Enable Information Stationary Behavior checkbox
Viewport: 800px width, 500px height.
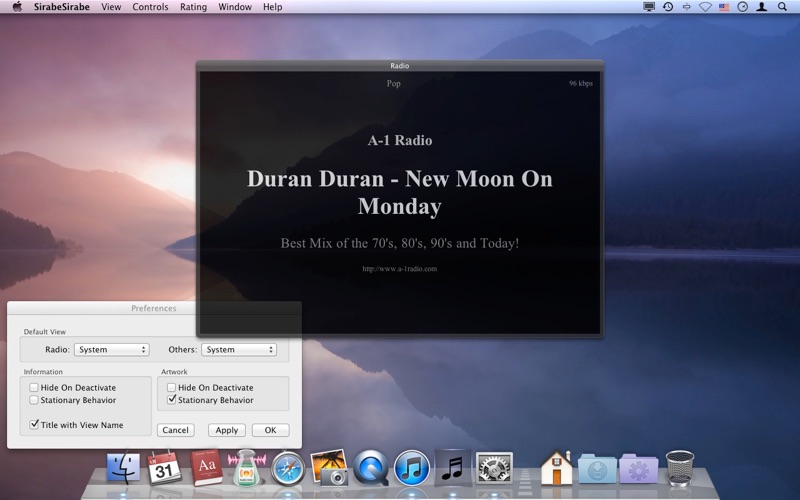pos(34,400)
